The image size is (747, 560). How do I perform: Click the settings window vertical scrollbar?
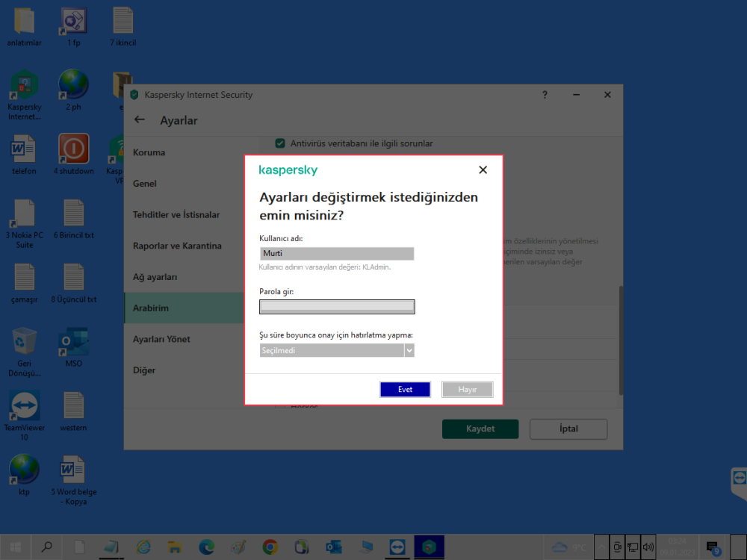(620, 340)
